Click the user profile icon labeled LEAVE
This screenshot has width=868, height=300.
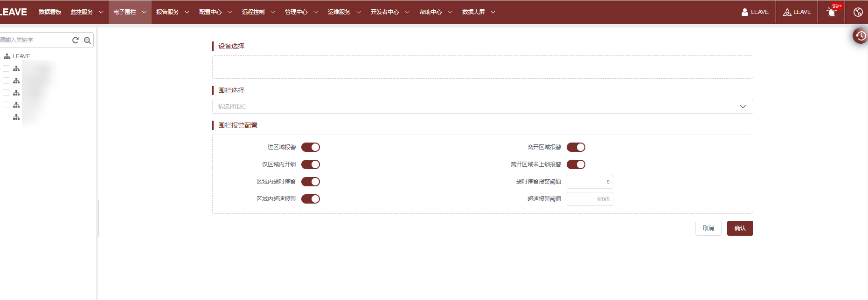point(755,12)
